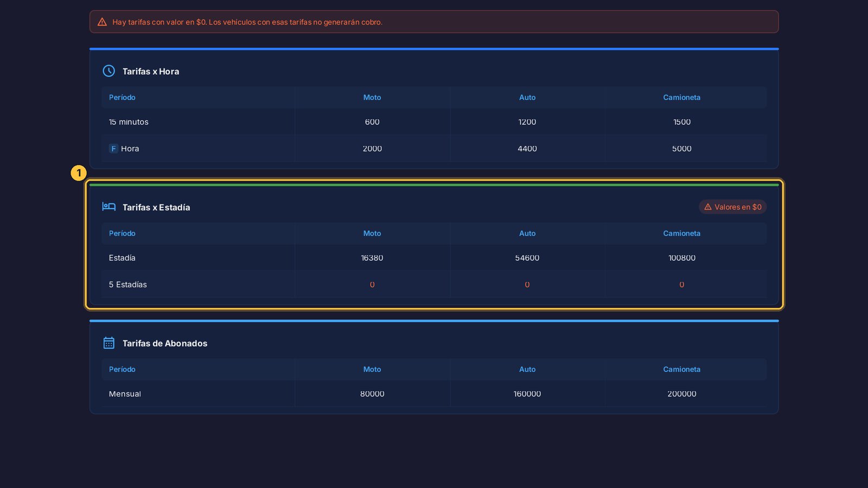Click the Tarifas x Estadía section title
Image resolution: width=868 pixels, height=488 pixels.
coord(156,208)
